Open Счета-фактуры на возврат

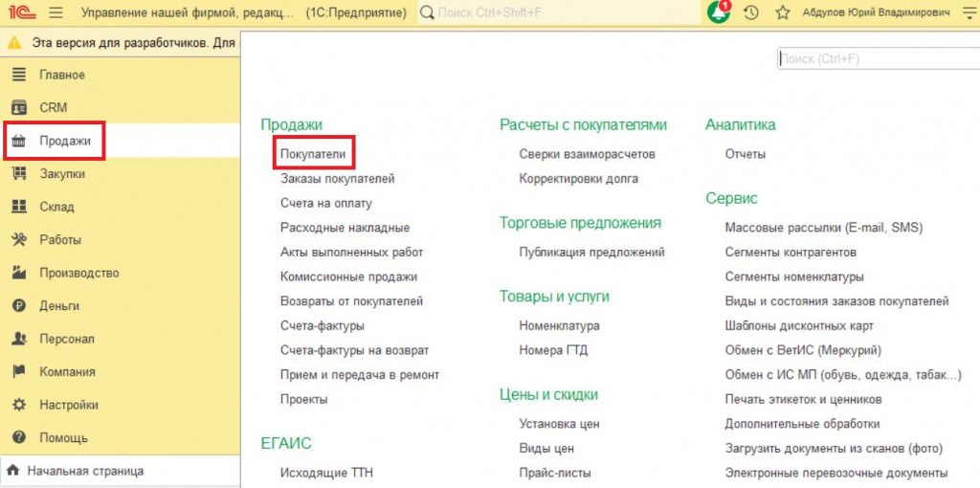point(354,350)
